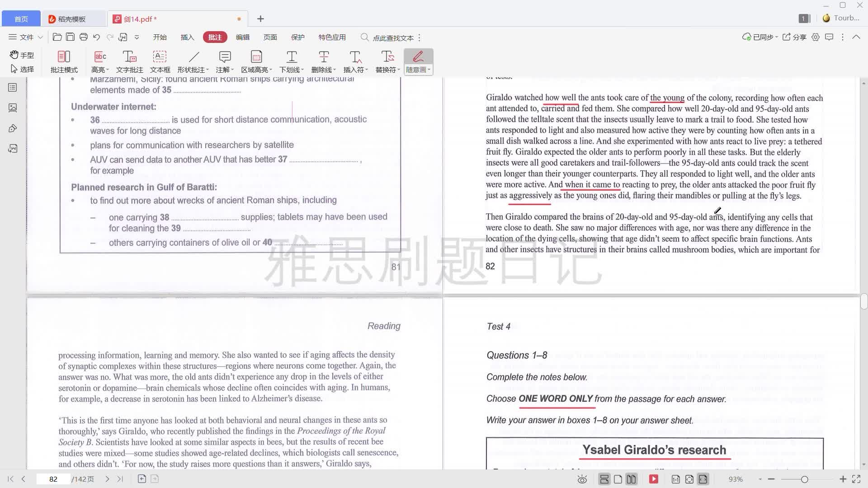
Task: Click the zoom slider handle
Action: coord(804,479)
